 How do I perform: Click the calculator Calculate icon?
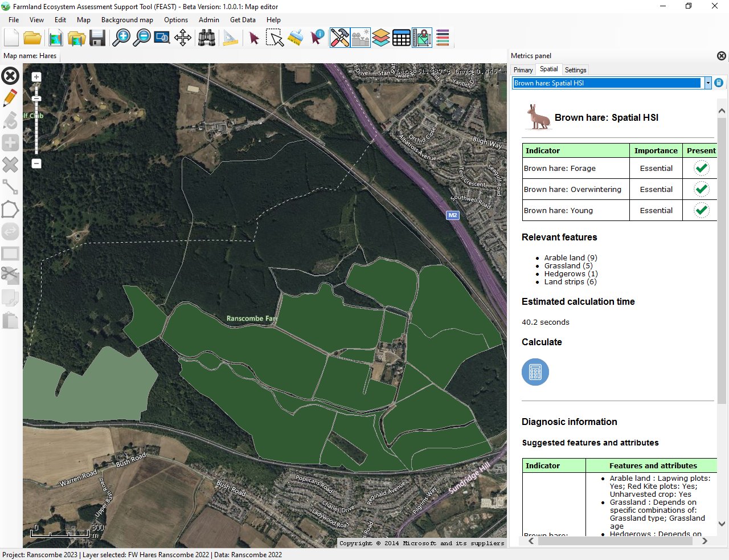click(535, 372)
